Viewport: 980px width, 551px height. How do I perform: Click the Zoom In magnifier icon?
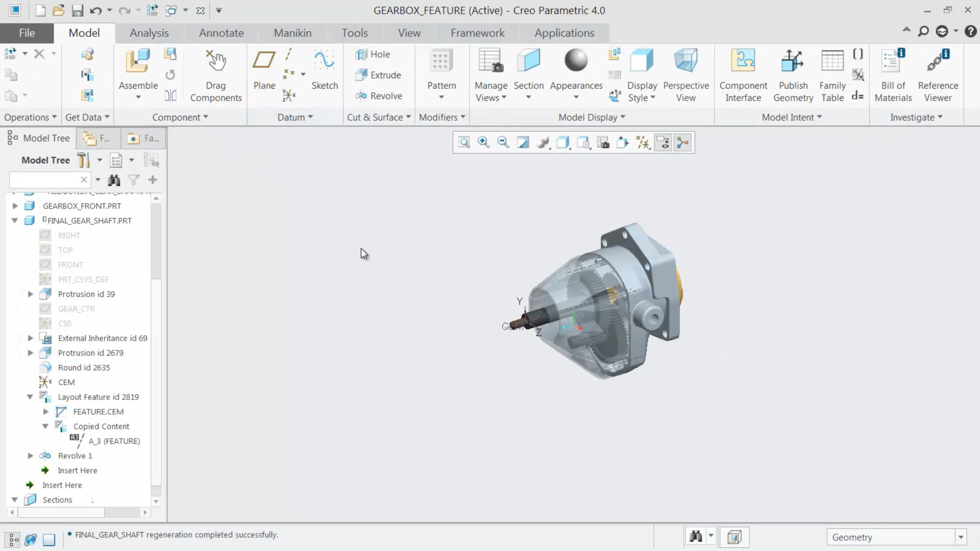pos(483,142)
